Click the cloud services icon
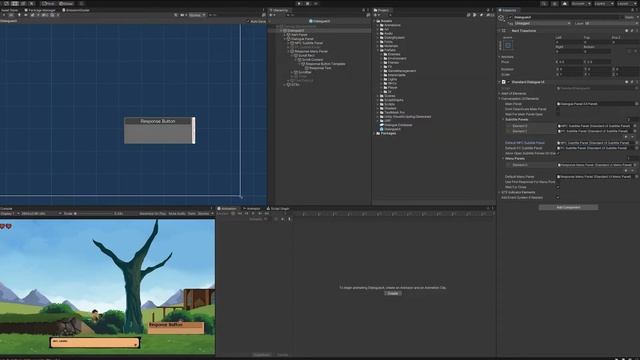 [x=564, y=4]
